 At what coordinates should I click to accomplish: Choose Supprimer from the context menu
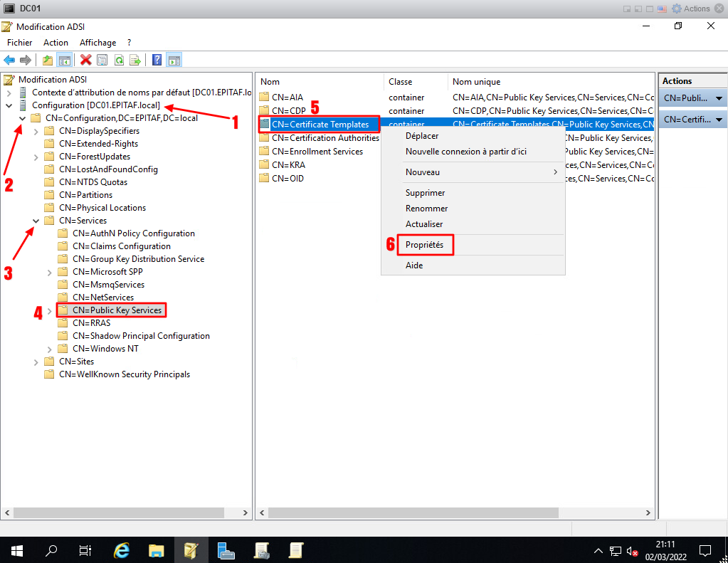tap(425, 193)
